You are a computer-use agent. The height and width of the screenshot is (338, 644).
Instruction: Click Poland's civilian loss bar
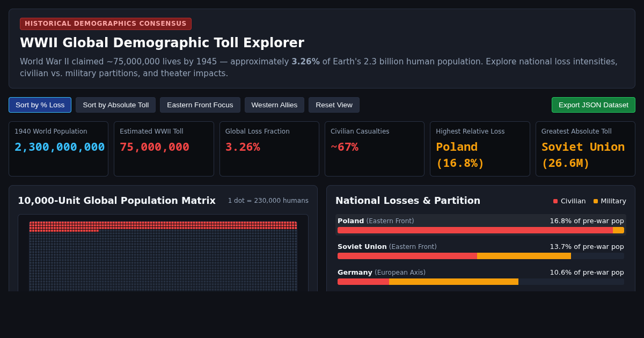[475, 230]
